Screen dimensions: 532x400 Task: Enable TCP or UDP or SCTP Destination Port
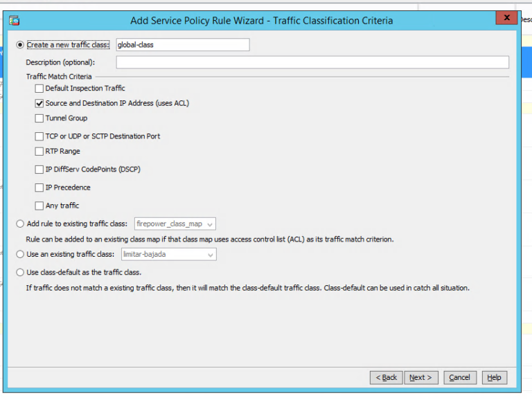pyautogui.click(x=39, y=136)
